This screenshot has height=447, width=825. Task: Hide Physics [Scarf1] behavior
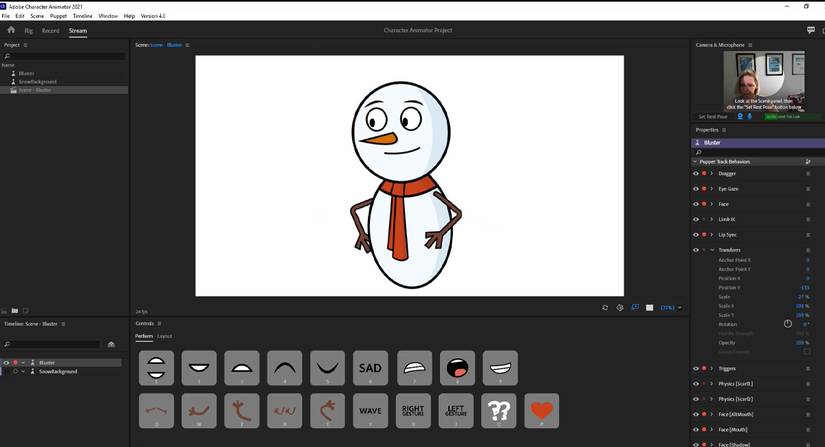[696, 384]
